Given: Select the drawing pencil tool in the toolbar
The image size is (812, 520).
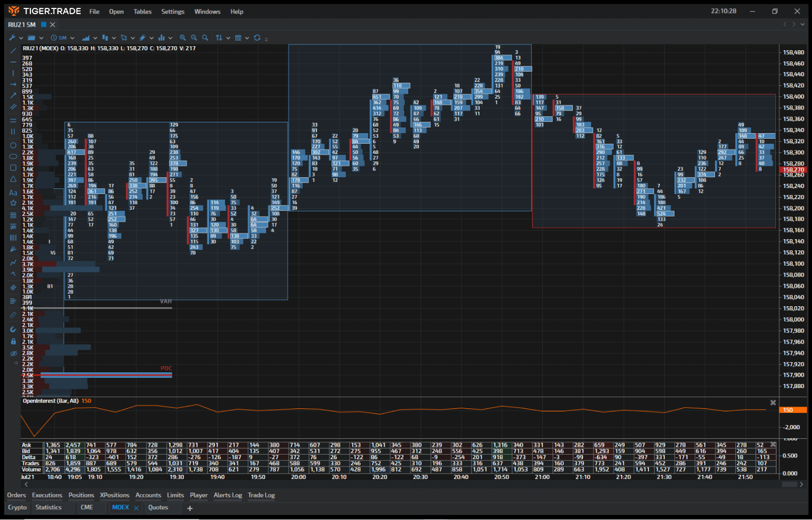Looking at the screenshot, I should tap(144, 37).
